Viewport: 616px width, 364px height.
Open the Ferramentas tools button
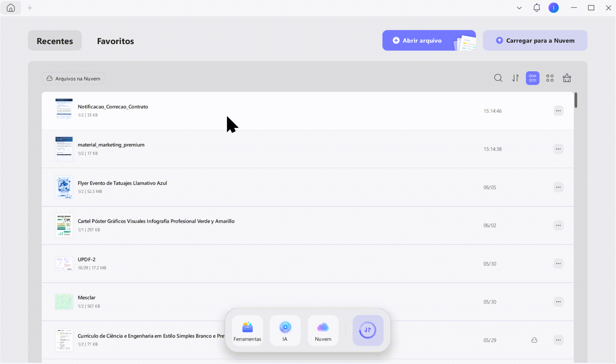pos(247,330)
